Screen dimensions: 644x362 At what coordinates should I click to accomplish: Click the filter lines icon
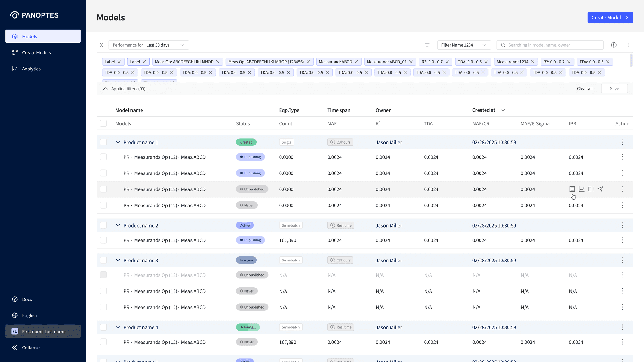pyautogui.click(x=427, y=45)
